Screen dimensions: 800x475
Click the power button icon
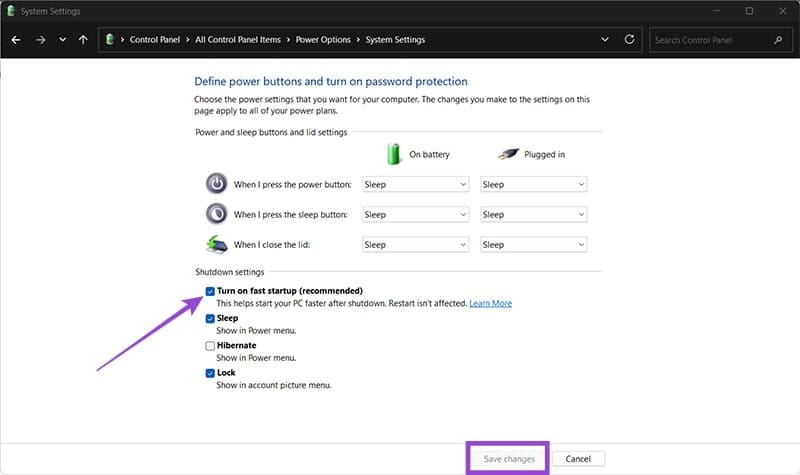coord(217,184)
